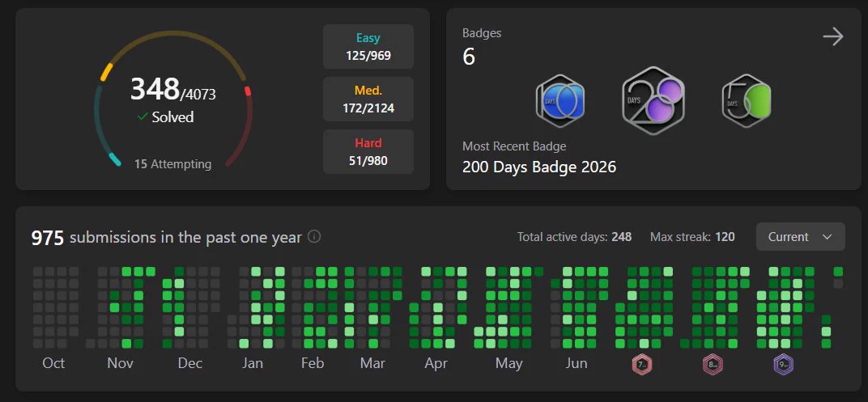This screenshot has width=868, height=402.
Task: Click the Nov month label
Action: 120,363
